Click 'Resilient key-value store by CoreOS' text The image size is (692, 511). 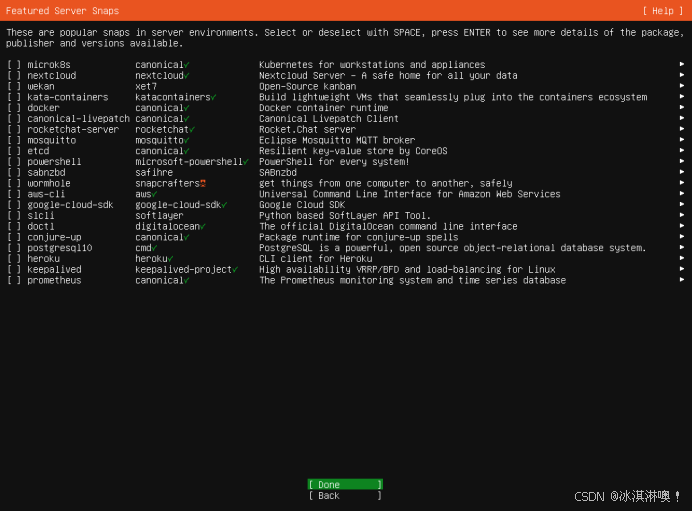click(x=353, y=151)
